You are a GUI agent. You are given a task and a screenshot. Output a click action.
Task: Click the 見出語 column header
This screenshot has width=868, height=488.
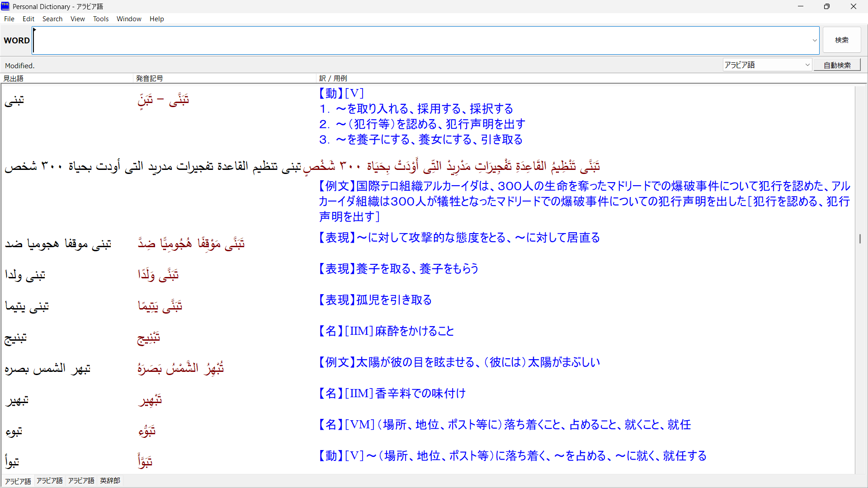click(14, 78)
